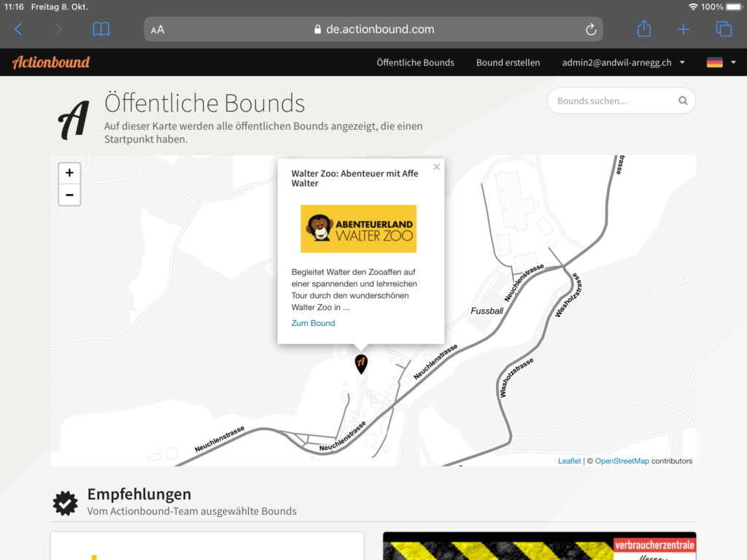
Task: Tap the Safari back arrow
Action: click(19, 29)
